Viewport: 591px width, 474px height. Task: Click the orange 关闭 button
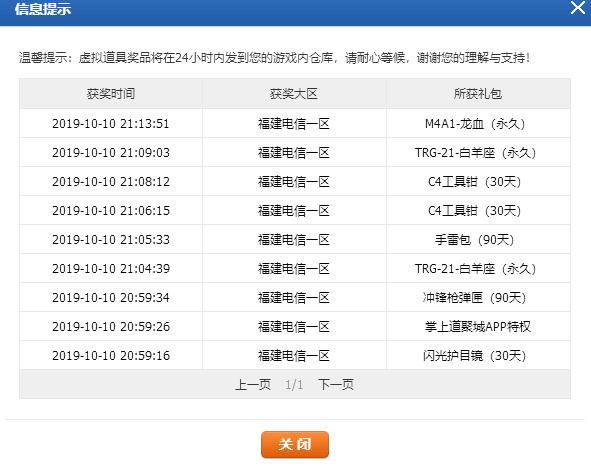[295, 444]
